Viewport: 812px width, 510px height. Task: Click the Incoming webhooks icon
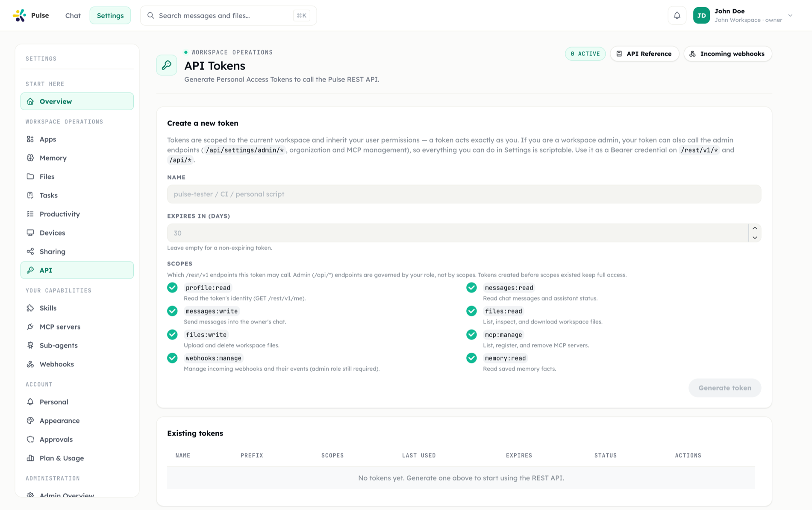[693, 54]
